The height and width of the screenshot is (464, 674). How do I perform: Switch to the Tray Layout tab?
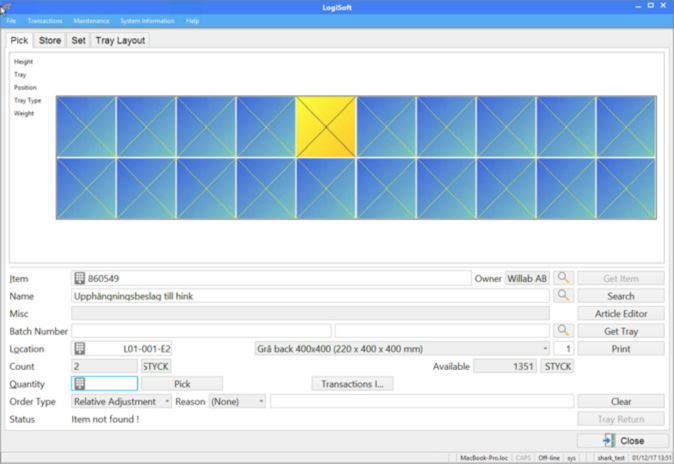click(x=120, y=40)
